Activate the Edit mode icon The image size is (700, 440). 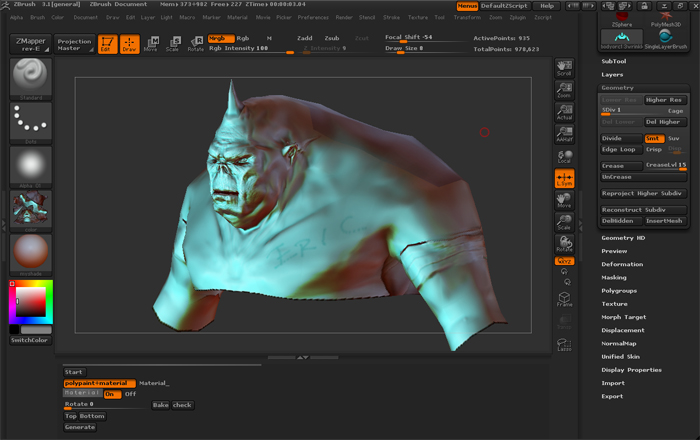(106, 45)
